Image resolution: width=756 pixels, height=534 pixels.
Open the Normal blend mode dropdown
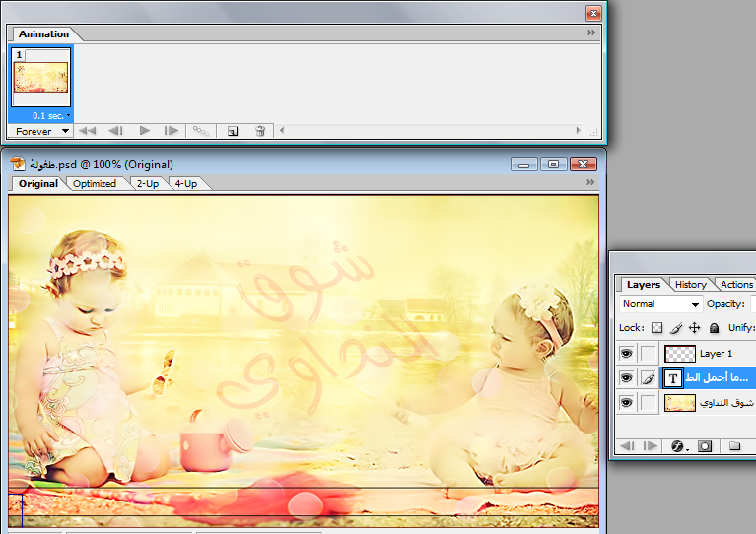tap(660, 304)
